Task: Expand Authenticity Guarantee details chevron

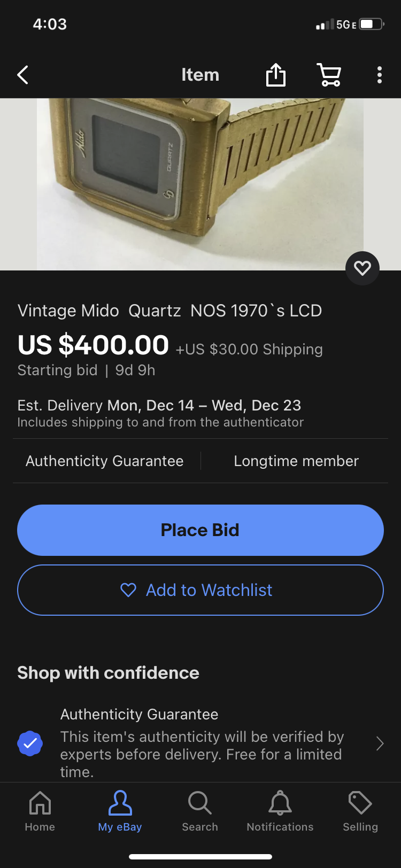Action: click(380, 743)
